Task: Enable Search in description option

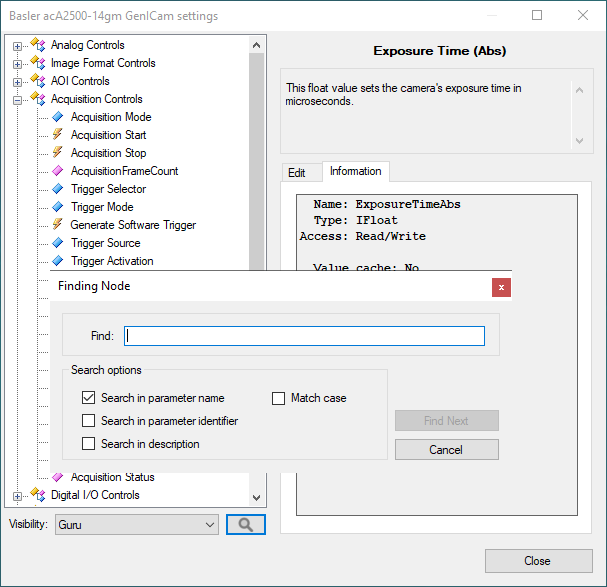Action: point(89,444)
